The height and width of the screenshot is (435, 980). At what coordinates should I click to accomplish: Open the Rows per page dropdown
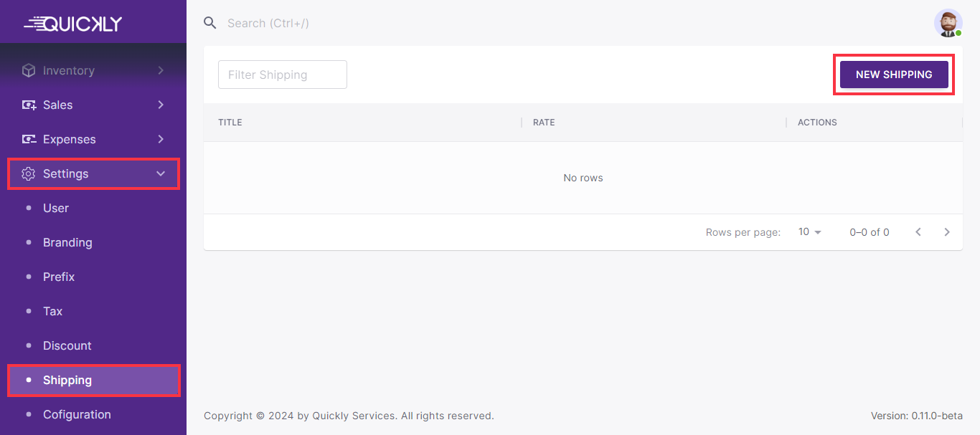coord(810,232)
